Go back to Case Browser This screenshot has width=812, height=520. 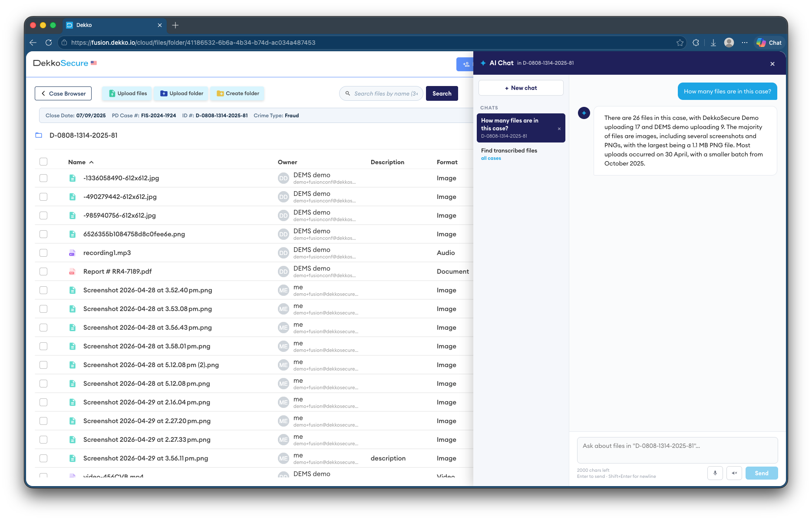coord(63,93)
